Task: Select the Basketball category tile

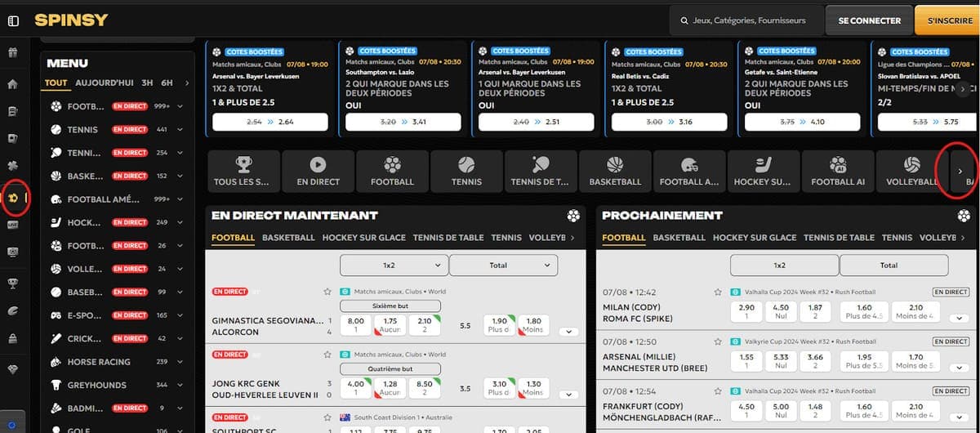Action: (615, 172)
